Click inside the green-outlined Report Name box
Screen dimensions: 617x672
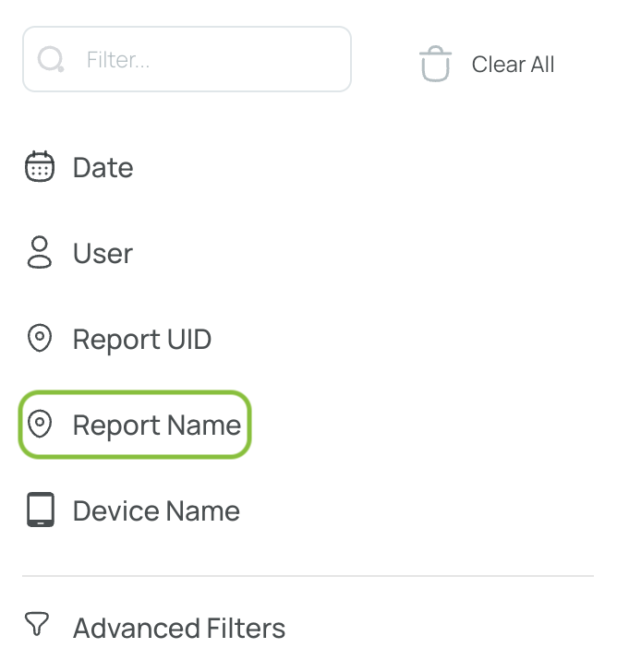(135, 425)
